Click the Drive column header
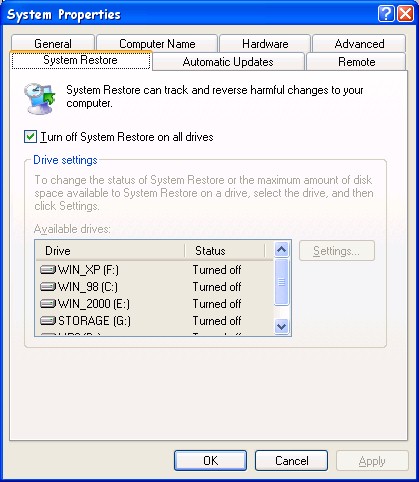 pos(110,251)
